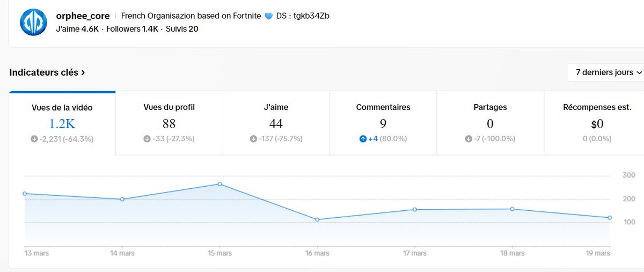This screenshot has width=644, height=272.
Task: Click the 19 mars axis label
Action: 598,253
